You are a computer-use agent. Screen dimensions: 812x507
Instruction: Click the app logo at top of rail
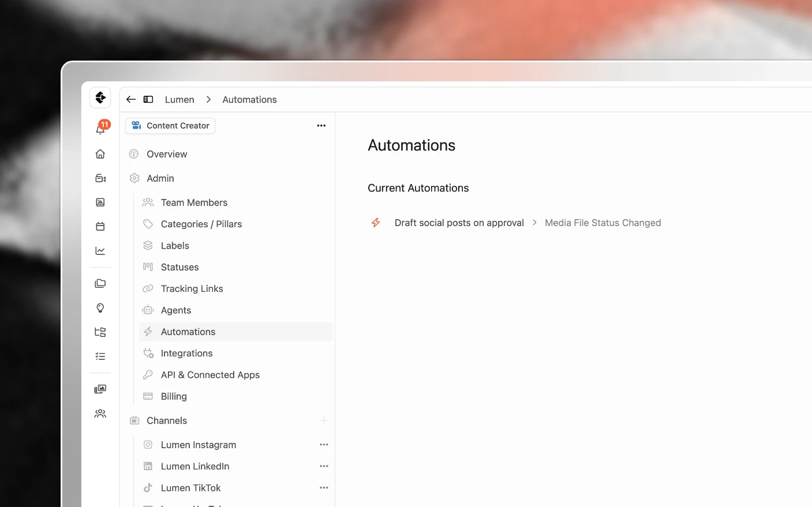click(100, 97)
